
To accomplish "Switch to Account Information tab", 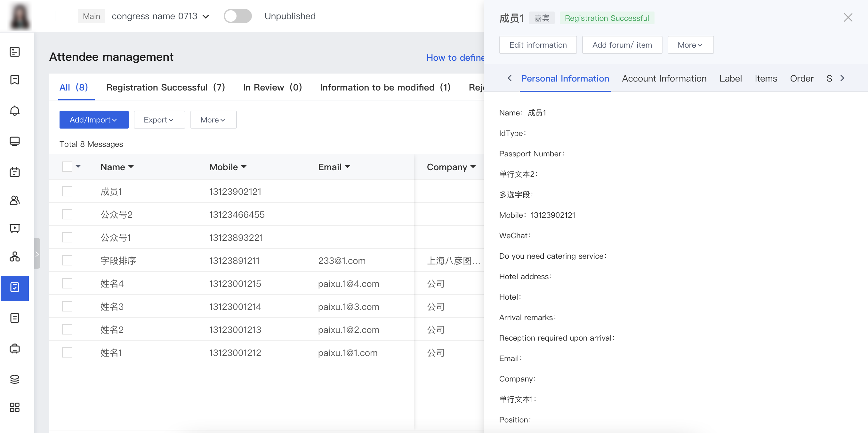I will pos(664,78).
